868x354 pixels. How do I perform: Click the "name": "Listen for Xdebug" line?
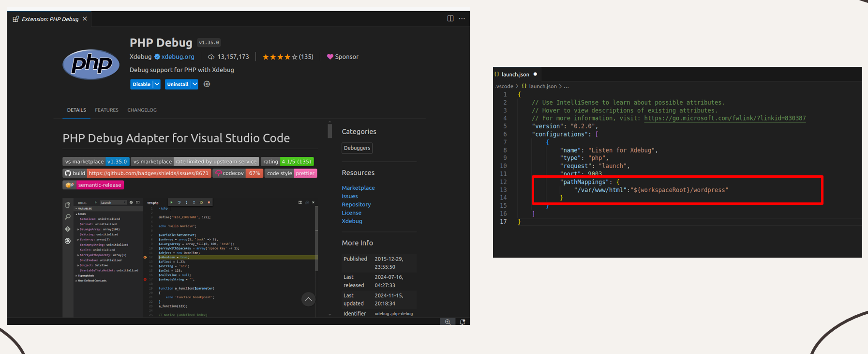[x=609, y=150]
